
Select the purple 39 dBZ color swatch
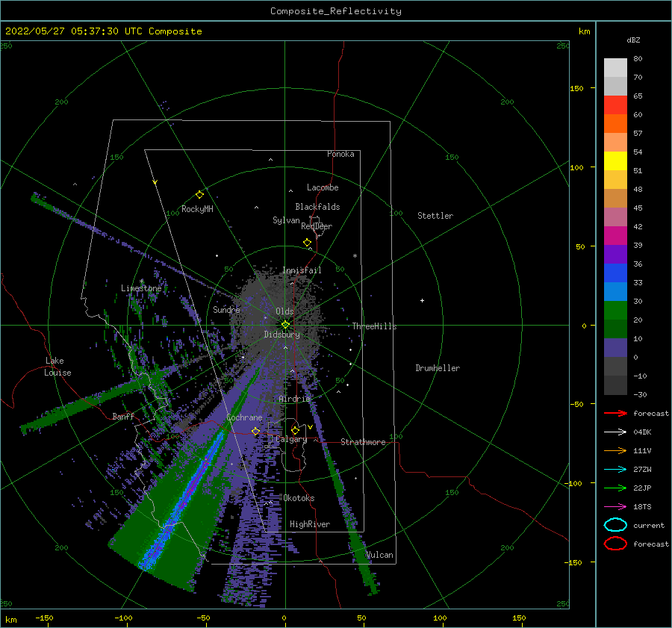615,254
